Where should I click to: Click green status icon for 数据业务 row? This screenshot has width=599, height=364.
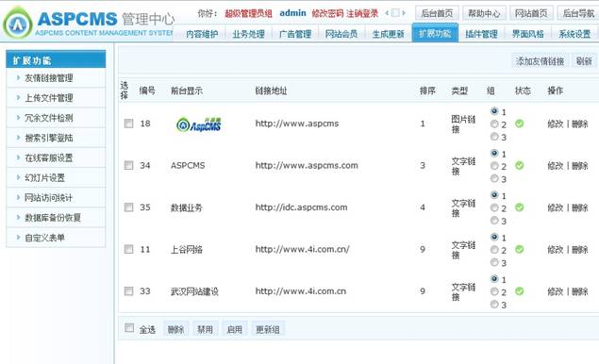(519, 207)
